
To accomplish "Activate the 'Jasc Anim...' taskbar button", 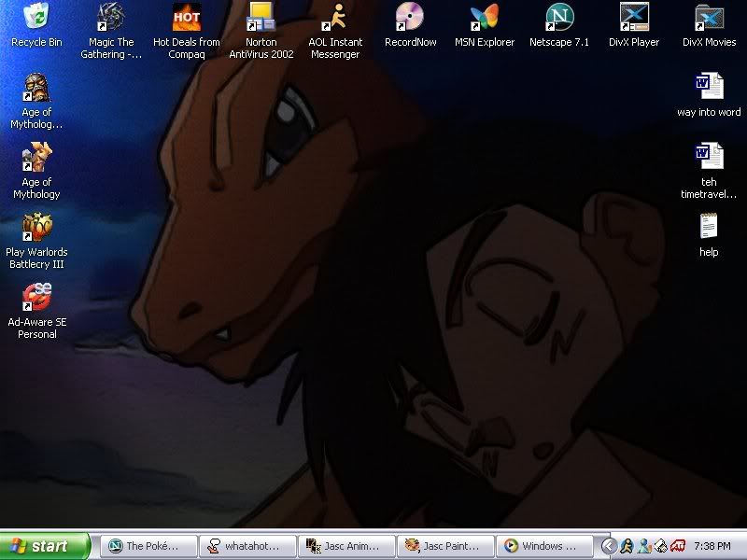I will pyautogui.click(x=347, y=546).
